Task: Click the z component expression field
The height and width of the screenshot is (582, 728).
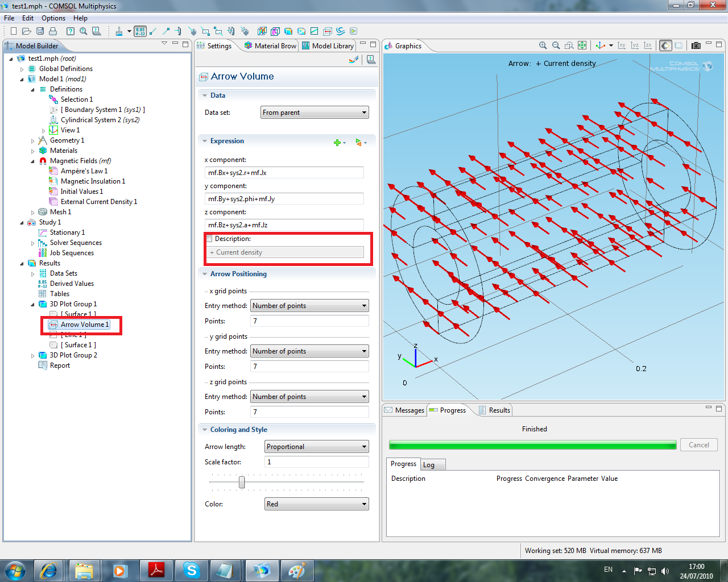Action: tap(284, 225)
